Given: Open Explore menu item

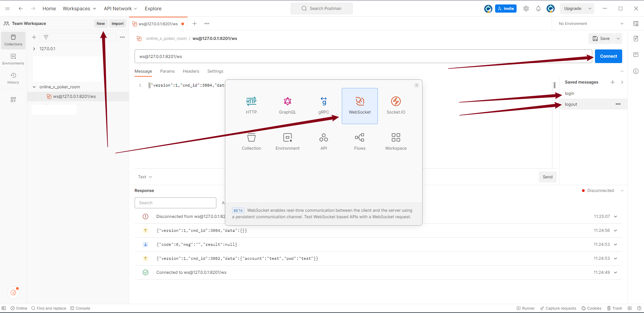Looking at the screenshot, I should coord(153,9).
